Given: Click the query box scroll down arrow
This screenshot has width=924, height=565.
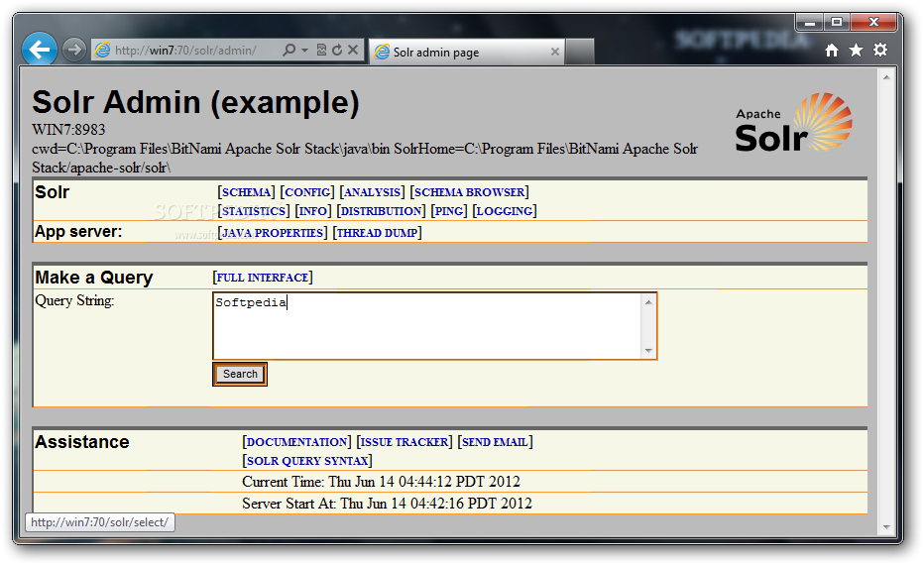Looking at the screenshot, I should pyautogui.click(x=648, y=351).
